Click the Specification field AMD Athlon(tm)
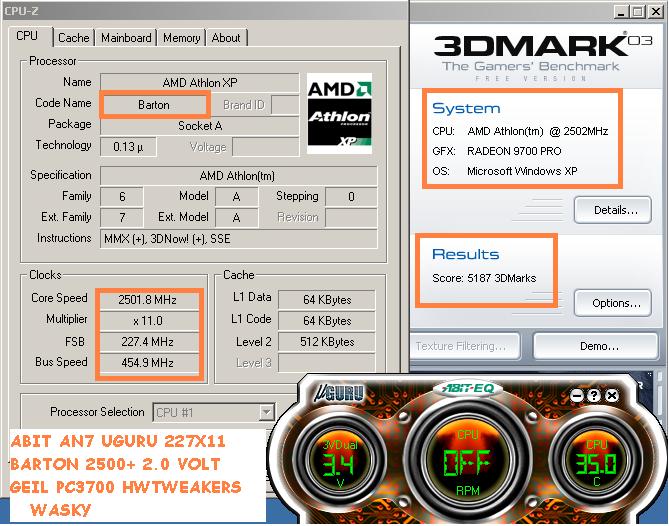The image size is (669, 526). pyautogui.click(x=239, y=176)
